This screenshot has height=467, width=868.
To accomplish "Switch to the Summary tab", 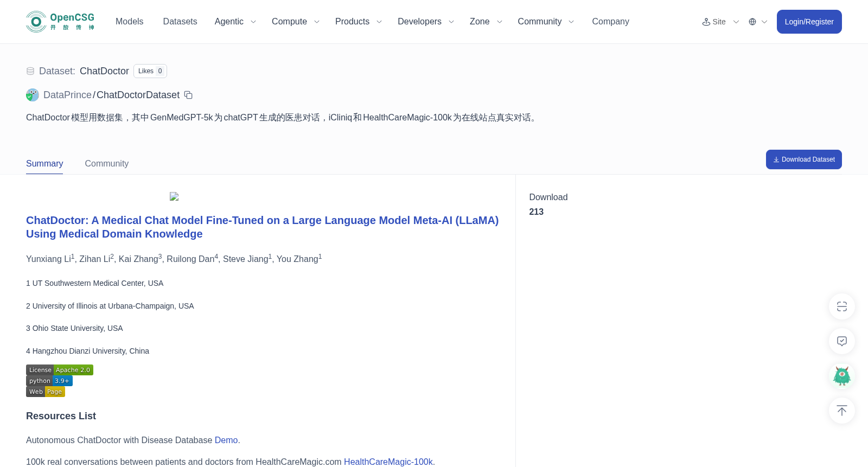I will [44, 164].
